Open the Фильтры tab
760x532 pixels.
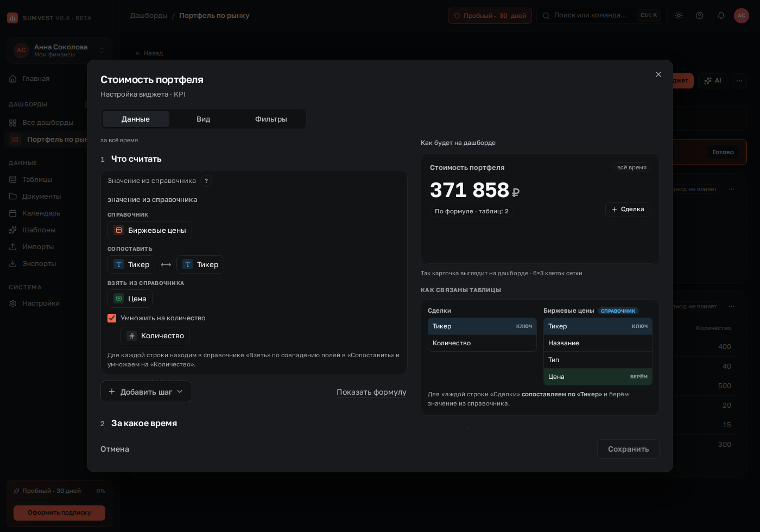tap(271, 119)
